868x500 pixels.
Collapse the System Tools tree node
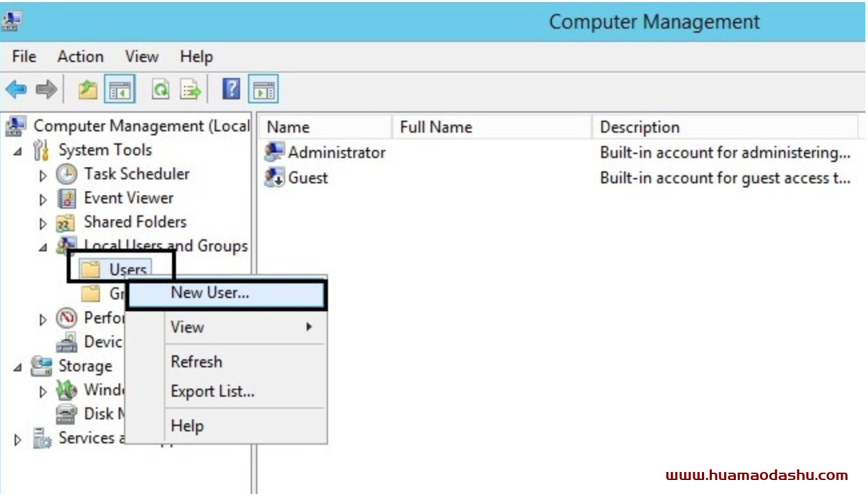18,151
